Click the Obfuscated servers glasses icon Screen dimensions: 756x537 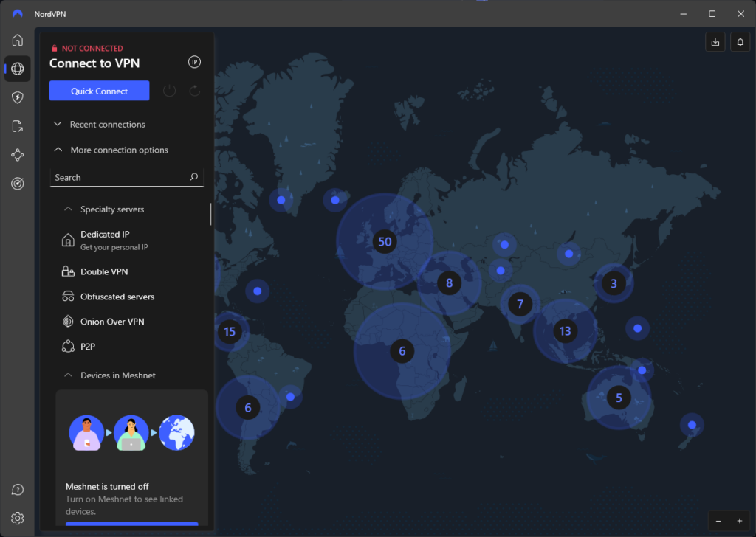(68, 297)
